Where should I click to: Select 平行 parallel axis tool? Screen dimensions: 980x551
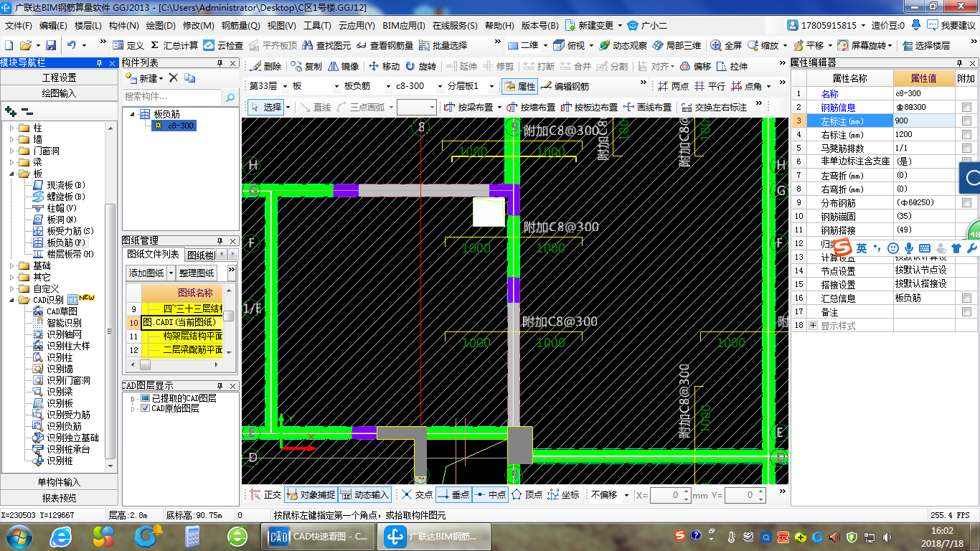coord(710,86)
